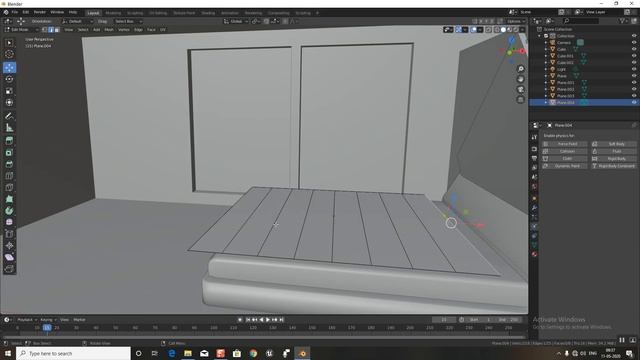Open the Mesh menu in the viewport header

click(109, 30)
